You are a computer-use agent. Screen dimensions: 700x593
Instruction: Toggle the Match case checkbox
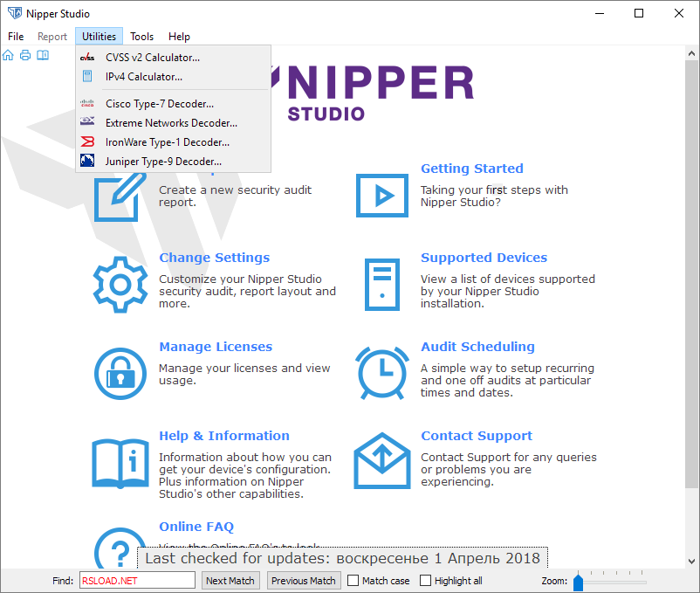pos(353,581)
